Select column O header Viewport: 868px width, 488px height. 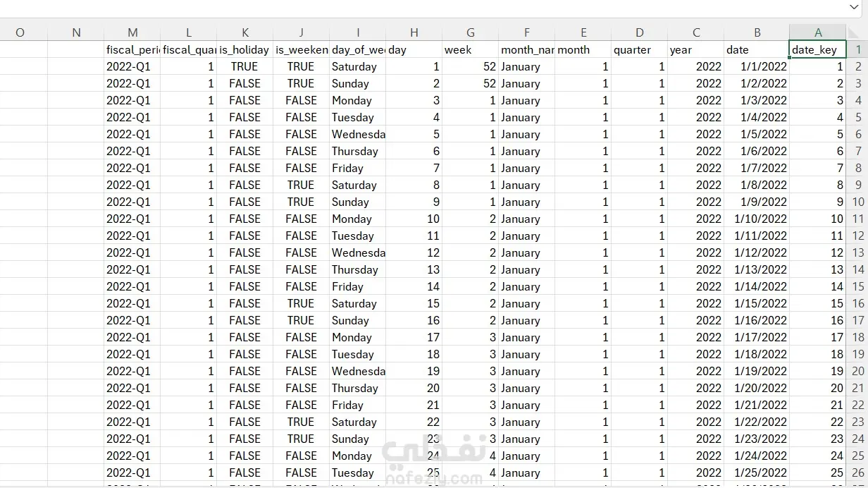point(20,32)
